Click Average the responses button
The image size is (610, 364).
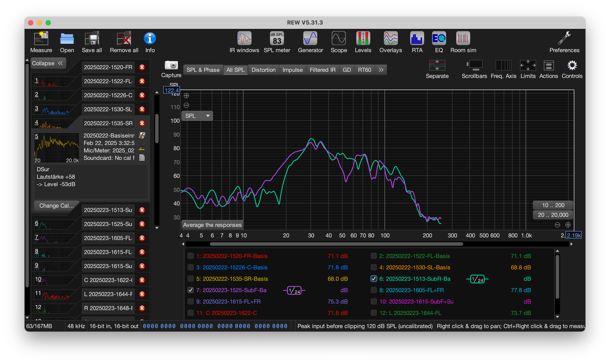pyautogui.click(x=212, y=225)
